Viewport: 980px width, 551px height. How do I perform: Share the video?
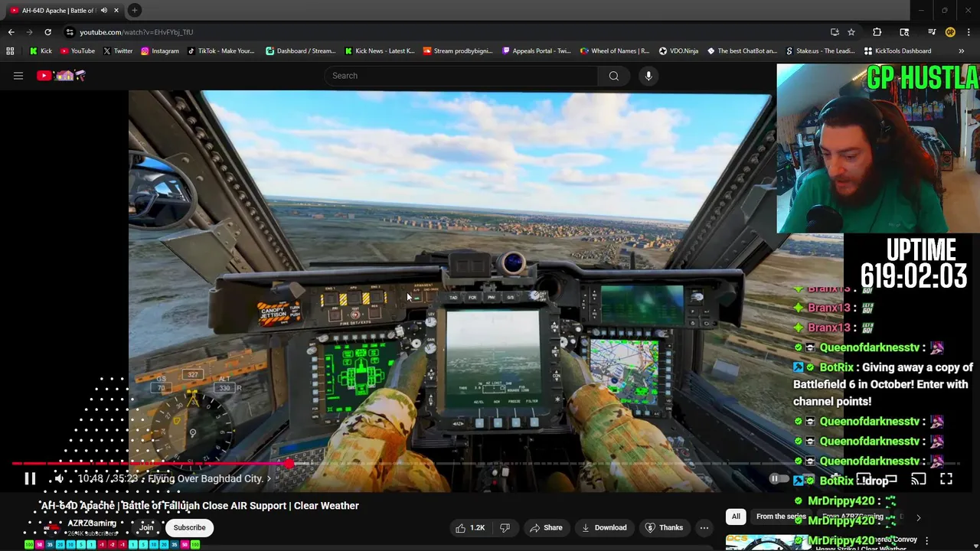click(546, 528)
